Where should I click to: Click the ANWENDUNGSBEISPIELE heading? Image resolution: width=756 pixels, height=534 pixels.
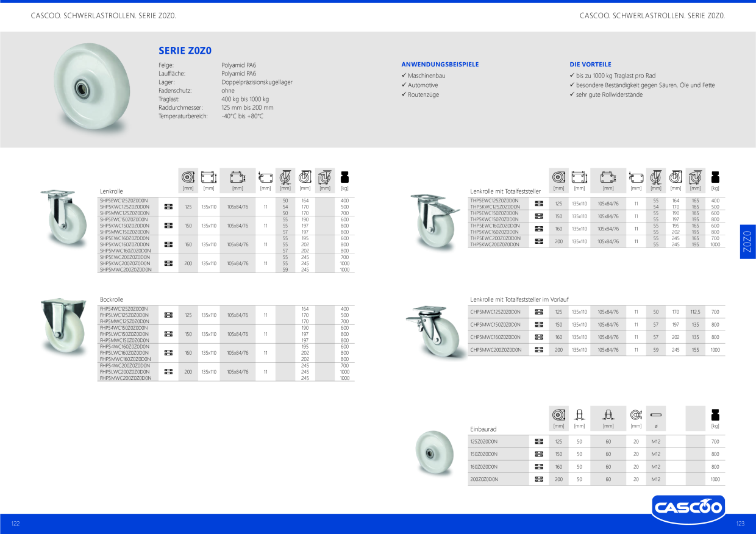point(440,64)
